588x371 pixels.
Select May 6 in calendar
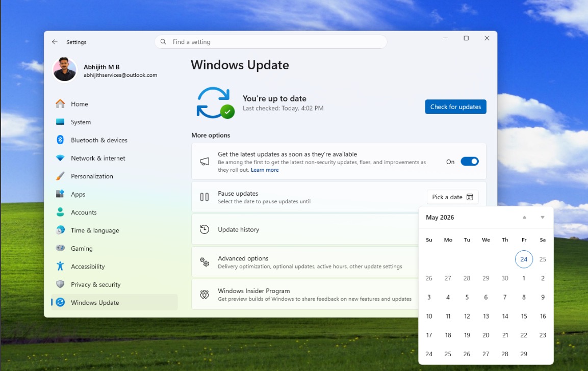pyautogui.click(x=485, y=297)
